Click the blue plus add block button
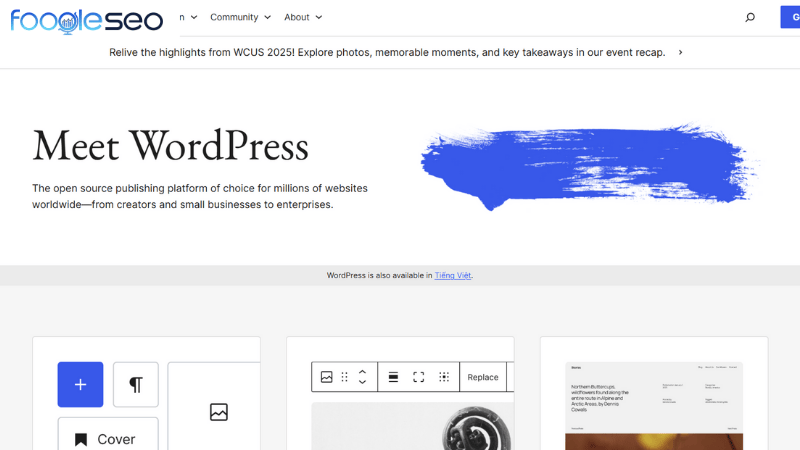The height and width of the screenshot is (450, 800). pos(80,385)
